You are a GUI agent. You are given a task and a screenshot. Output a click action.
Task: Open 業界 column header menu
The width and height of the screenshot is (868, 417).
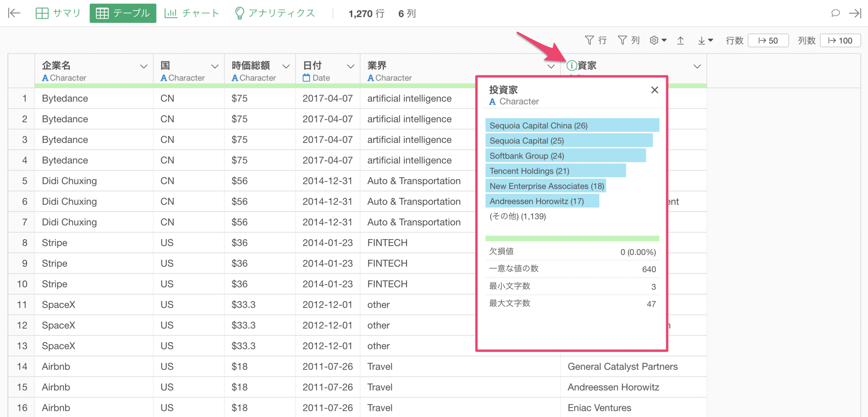pos(551,66)
